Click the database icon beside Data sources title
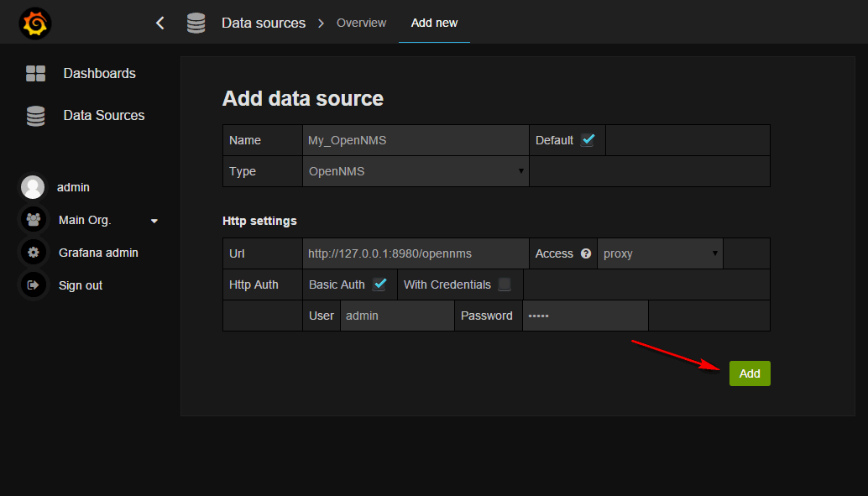The height and width of the screenshot is (496, 868). tap(196, 23)
